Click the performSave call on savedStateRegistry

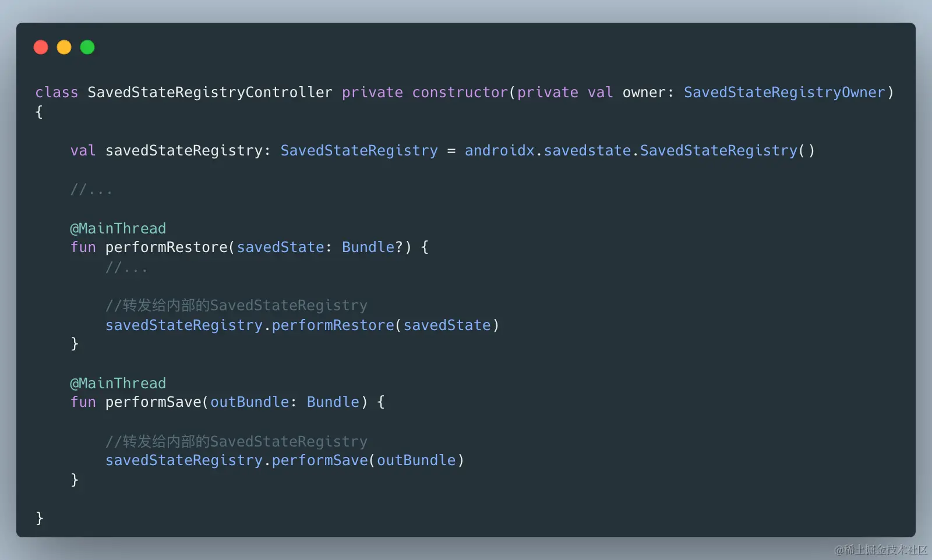(x=320, y=460)
